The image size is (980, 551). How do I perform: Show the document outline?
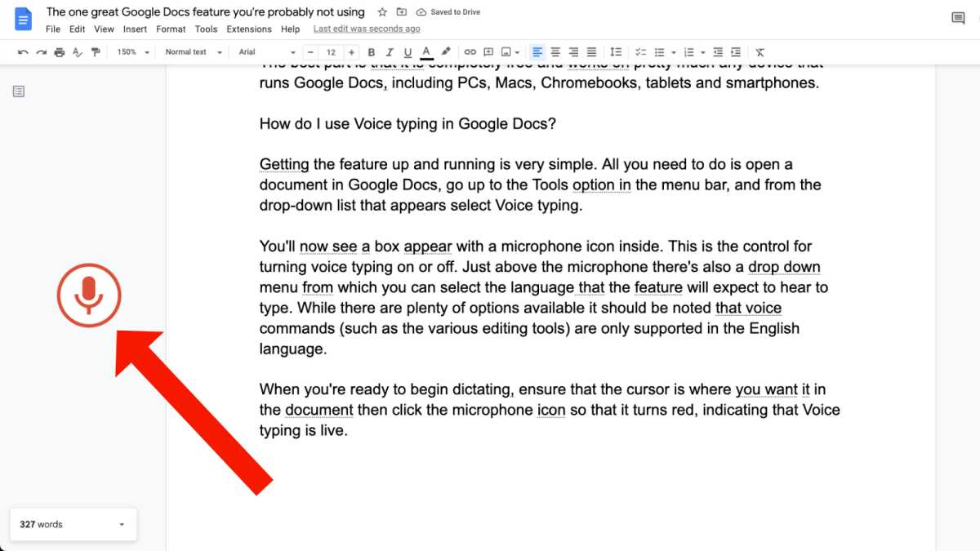[x=19, y=91]
